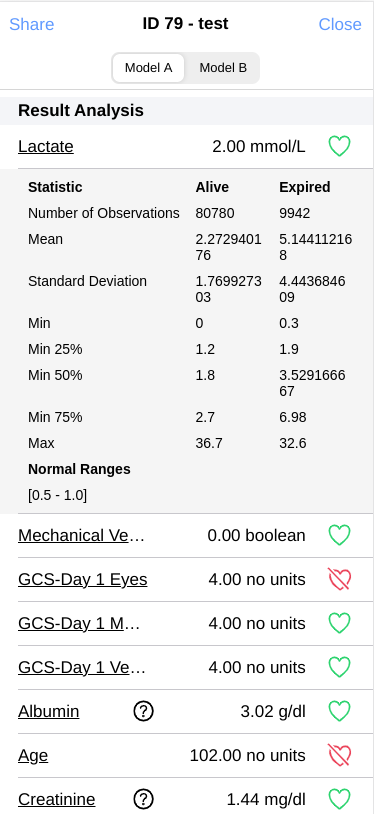Open the help question mark beside Albumin
Screen dimensions: 374x814
point(143,711)
